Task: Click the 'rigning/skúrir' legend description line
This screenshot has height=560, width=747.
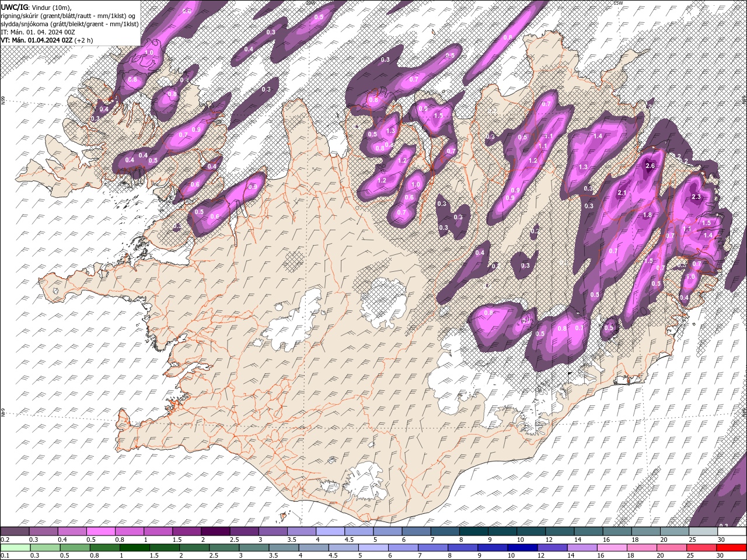Action: 68,16
